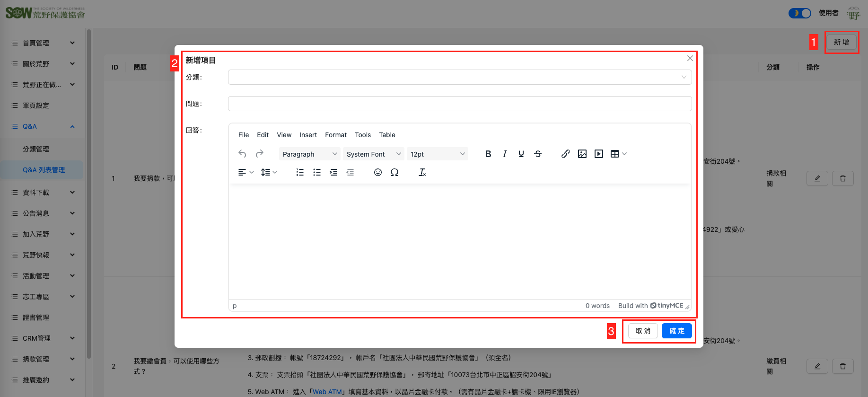Open the 12pt font size dropdown
The height and width of the screenshot is (397, 868).
pos(437,154)
